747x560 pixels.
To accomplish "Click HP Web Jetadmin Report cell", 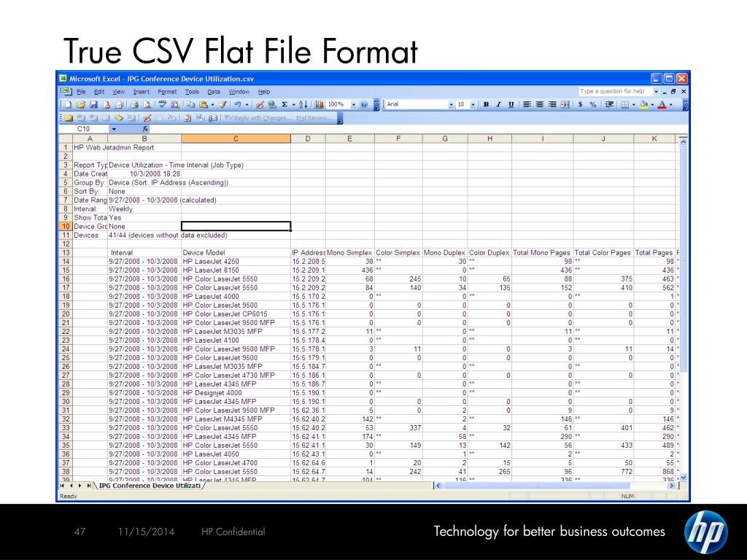I will click(114, 147).
